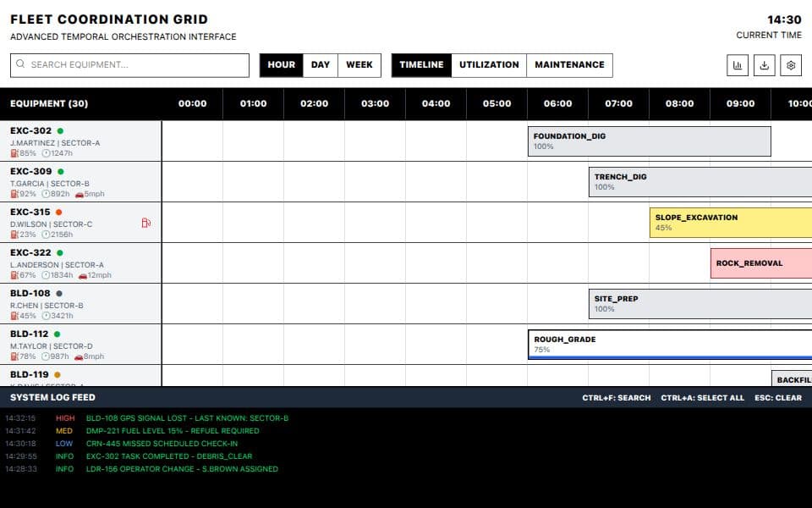Open settings via the gear icon
The image size is (812, 508).
[791, 65]
